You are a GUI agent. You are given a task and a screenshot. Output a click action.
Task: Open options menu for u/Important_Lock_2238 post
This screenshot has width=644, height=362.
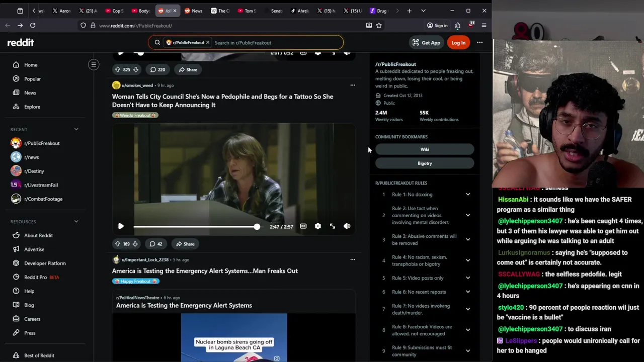tap(353, 260)
